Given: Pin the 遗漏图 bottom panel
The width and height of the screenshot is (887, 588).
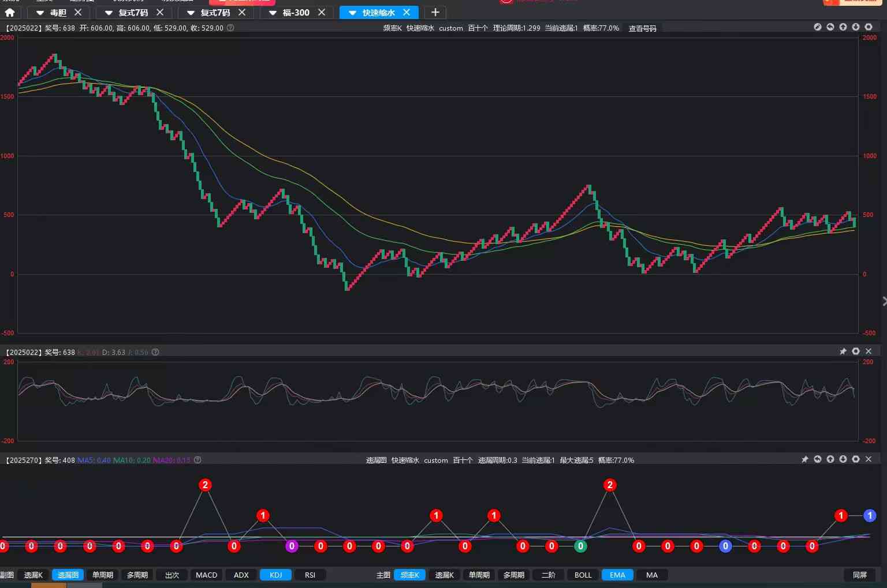Looking at the screenshot, I should tap(805, 459).
